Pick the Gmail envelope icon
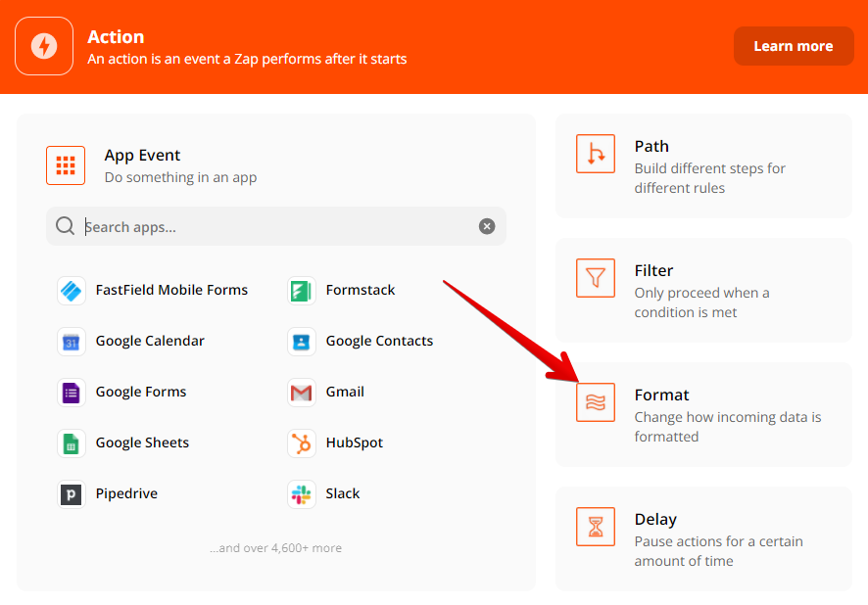Viewport: 868px width, 605px height. pyautogui.click(x=301, y=393)
